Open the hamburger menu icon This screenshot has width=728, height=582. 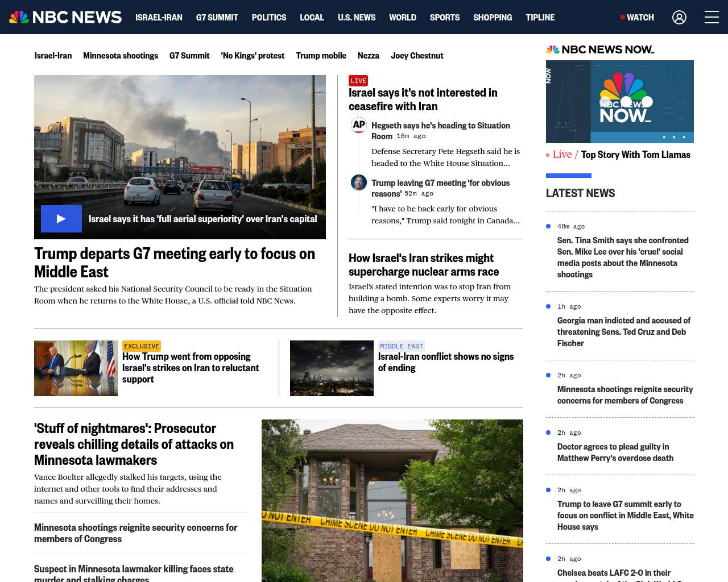point(712,17)
